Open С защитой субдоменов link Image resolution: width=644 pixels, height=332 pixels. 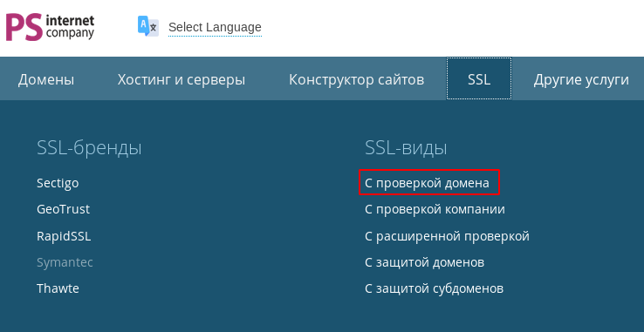coord(434,288)
